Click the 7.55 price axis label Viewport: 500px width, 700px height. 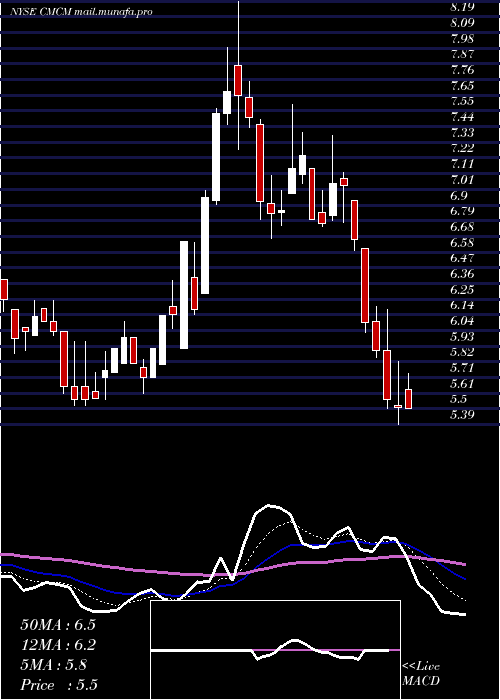point(462,101)
